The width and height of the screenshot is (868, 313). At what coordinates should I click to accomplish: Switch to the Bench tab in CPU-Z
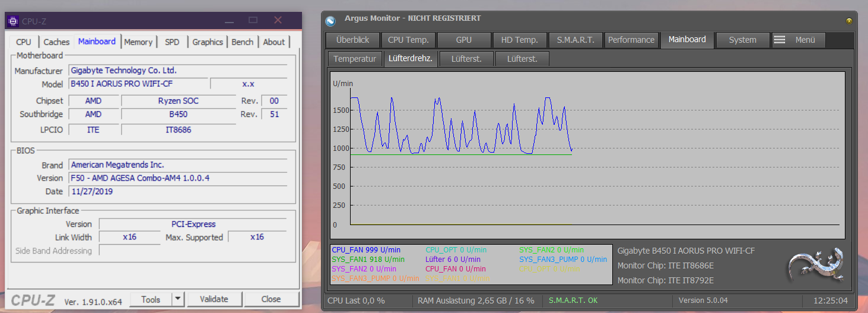click(242, 42)
